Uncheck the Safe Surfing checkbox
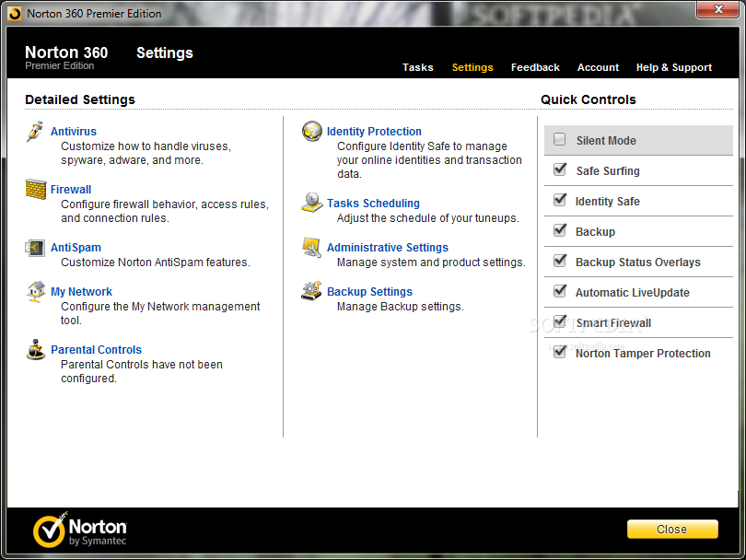 tap(560, 169)
